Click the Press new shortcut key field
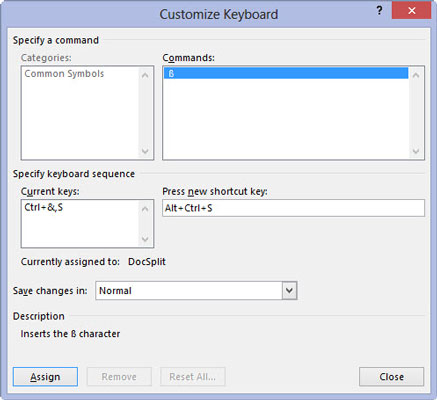Image resolution: width=437 pixels, height=400 pixels. [x=293, y=208]
